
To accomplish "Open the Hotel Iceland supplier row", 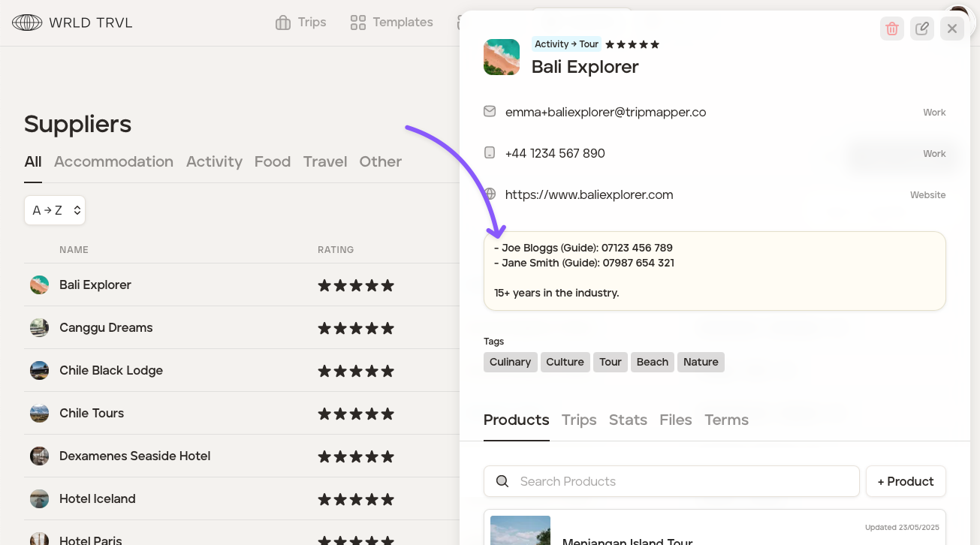I will coord(98,499).
